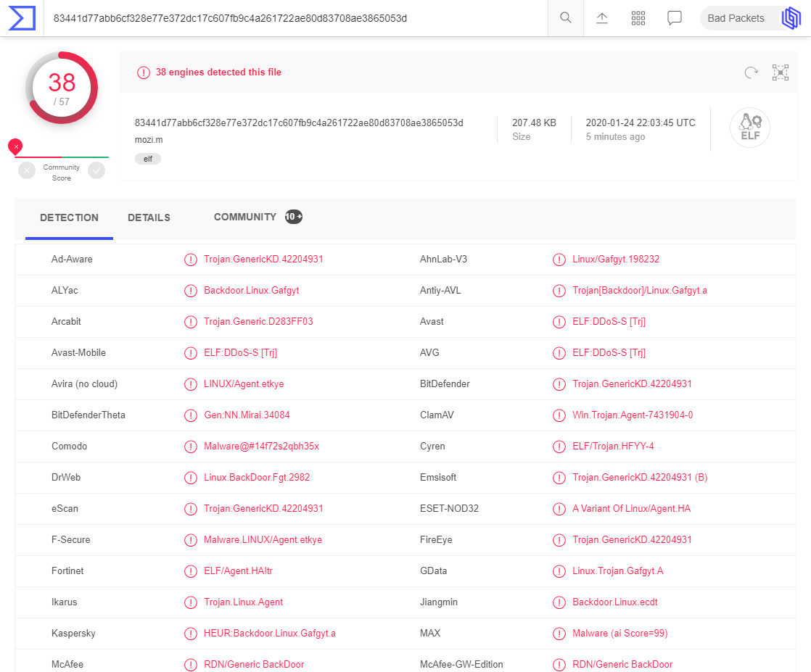Click the 207.48 KB size value

click(x=535, y=123)
